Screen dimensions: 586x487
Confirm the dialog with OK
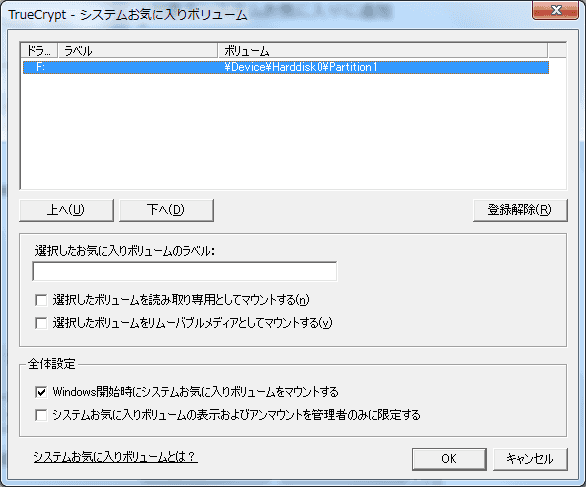(449, 459)
